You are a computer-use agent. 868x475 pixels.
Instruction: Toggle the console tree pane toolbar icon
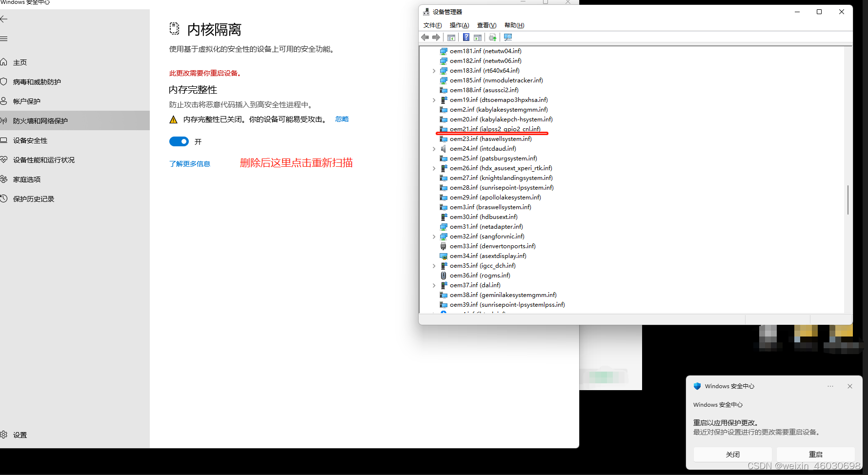click(451, 38)
